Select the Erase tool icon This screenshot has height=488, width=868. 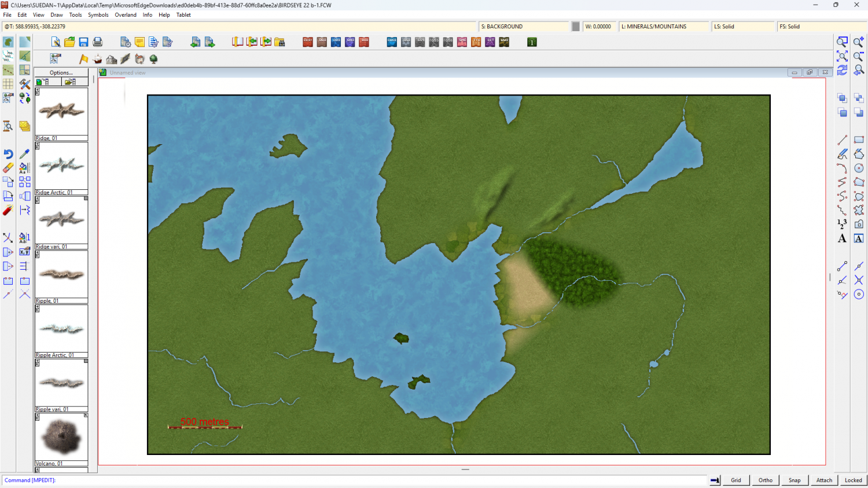pos(8,168)
